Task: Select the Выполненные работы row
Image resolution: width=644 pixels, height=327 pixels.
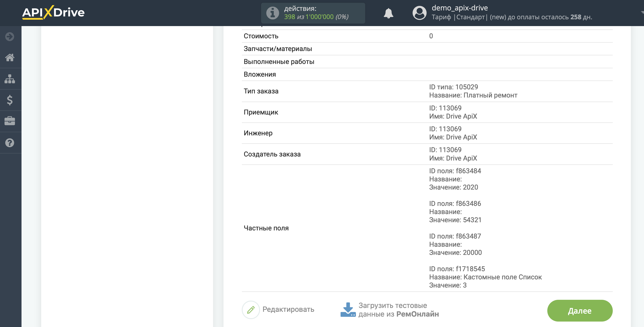Action: coord(427,62)
